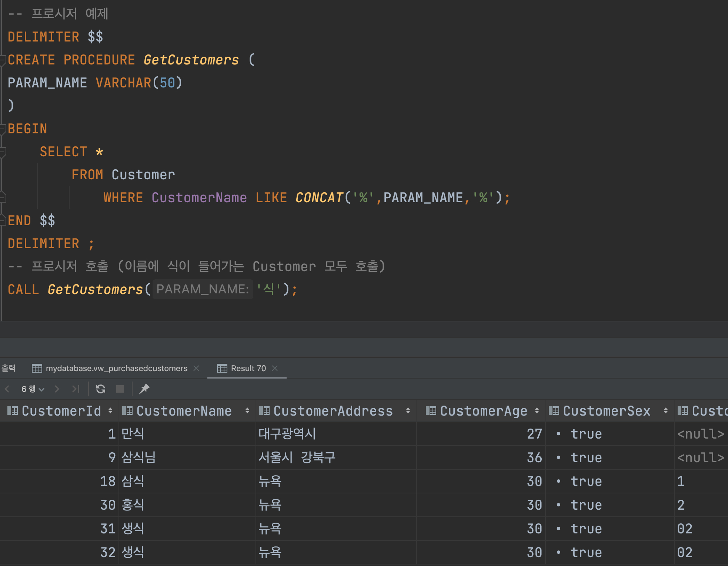Toggle sort arrows on CustomerId column

pyautogui.click(x=110, y=411)
